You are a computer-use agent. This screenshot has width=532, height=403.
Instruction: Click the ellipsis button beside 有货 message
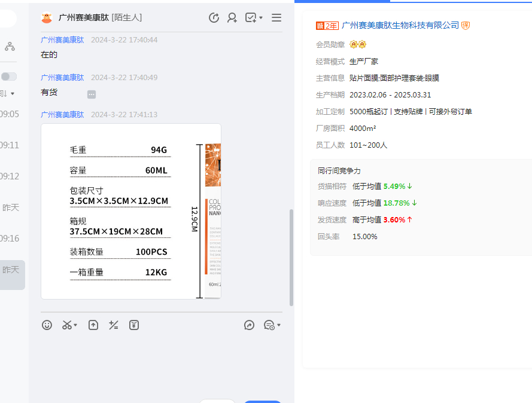click(92, 94)
